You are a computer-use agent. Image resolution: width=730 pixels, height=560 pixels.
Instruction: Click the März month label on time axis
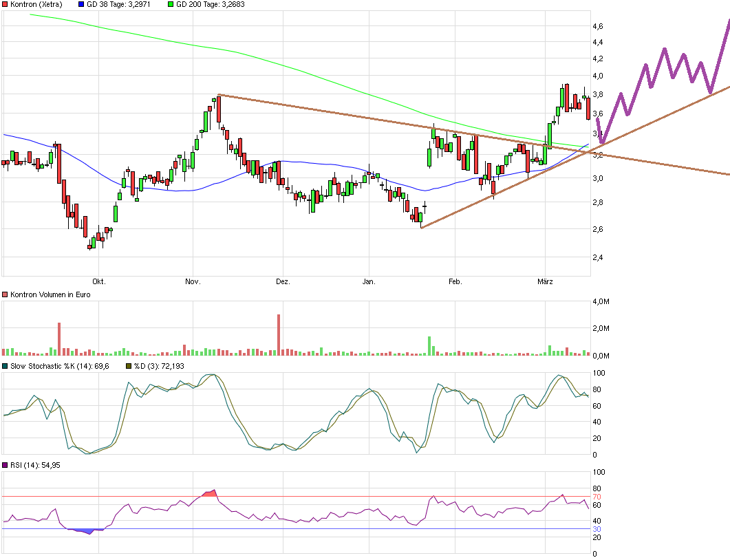click(546, 281)
